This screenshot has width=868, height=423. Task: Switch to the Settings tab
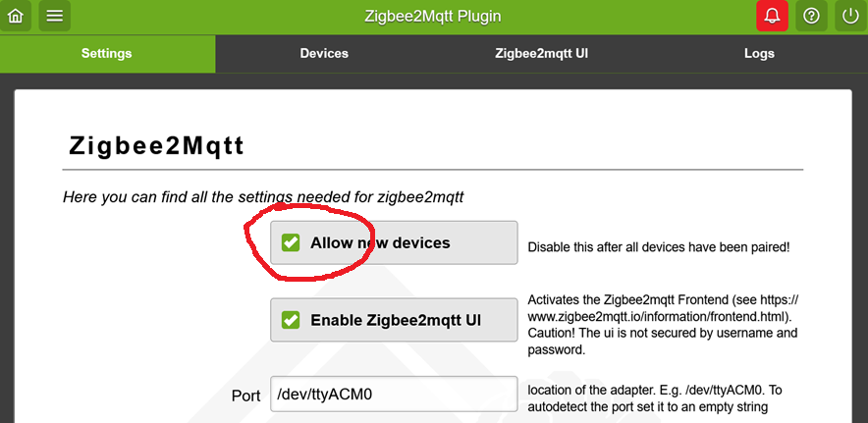pyautogui.click(x=107, y=53)
